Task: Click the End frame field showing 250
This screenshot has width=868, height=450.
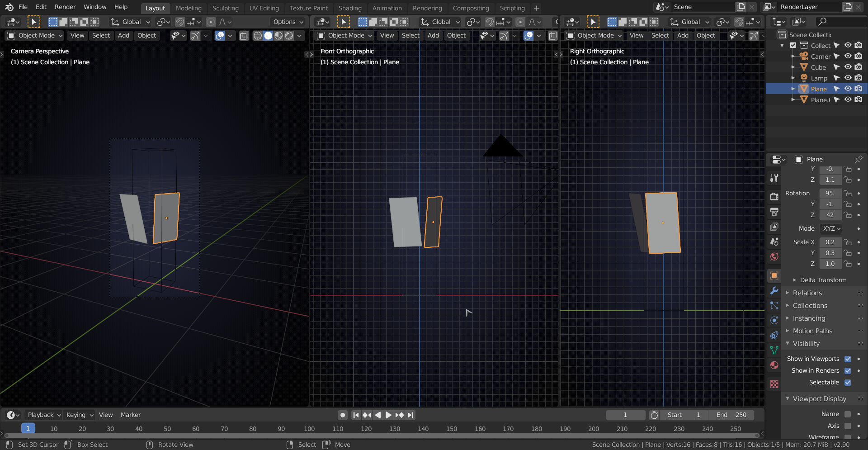Action: 731,415
